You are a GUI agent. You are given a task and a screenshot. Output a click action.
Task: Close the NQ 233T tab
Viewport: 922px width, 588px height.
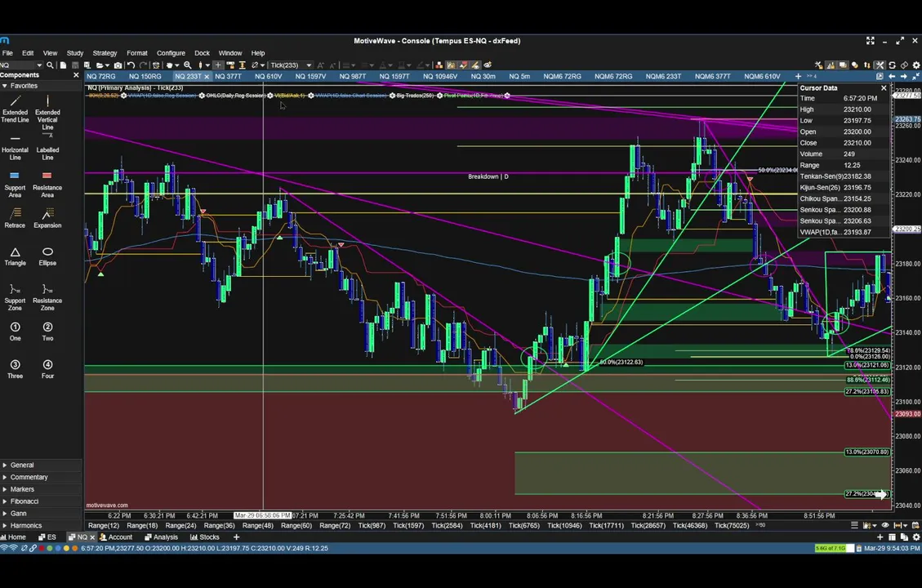click(x=207, y=77)
